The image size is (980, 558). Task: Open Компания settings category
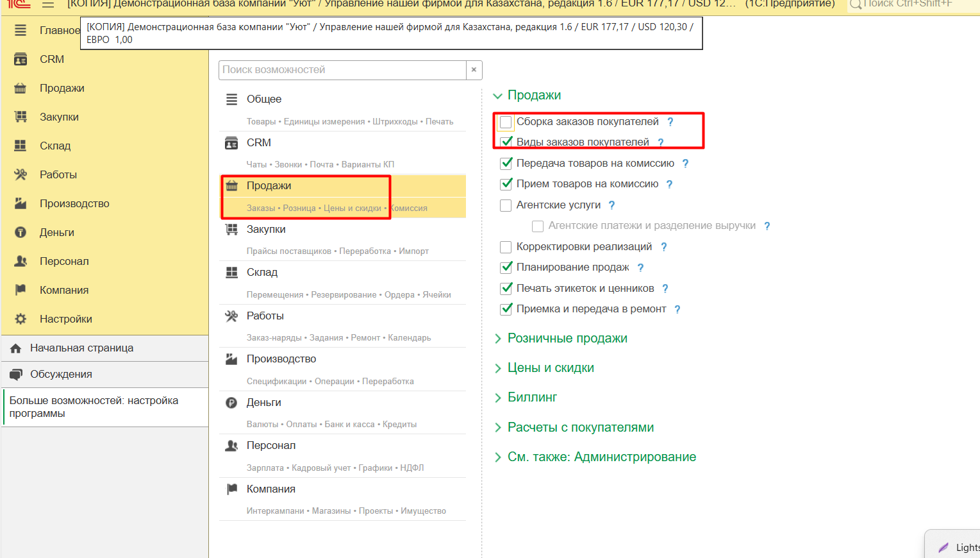coord(342,499)
